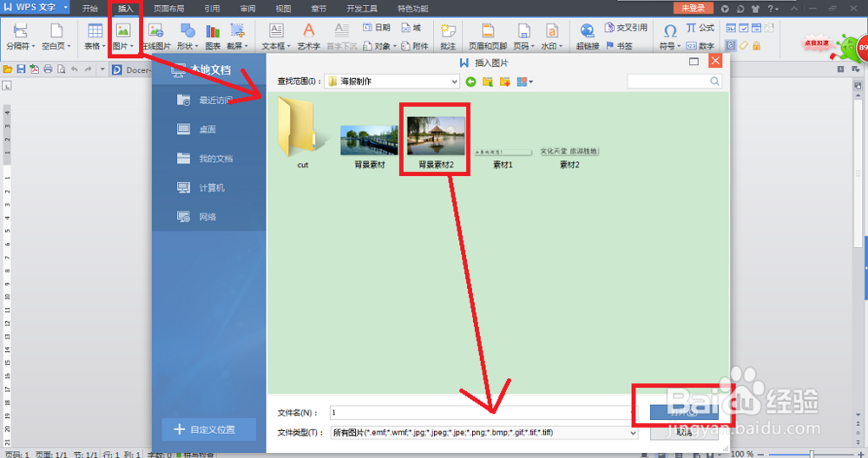
Task: Click the search magnifier in dialog
Action: click(714, 82)
